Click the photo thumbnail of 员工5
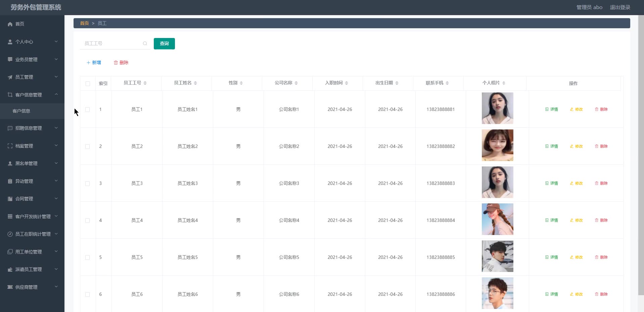This screenshot has height=312, width=644. tap(497, 256)
